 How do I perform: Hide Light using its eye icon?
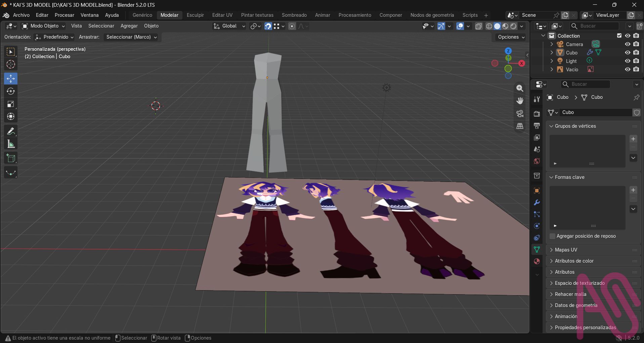pyautogui.click(x=628, y=61)
